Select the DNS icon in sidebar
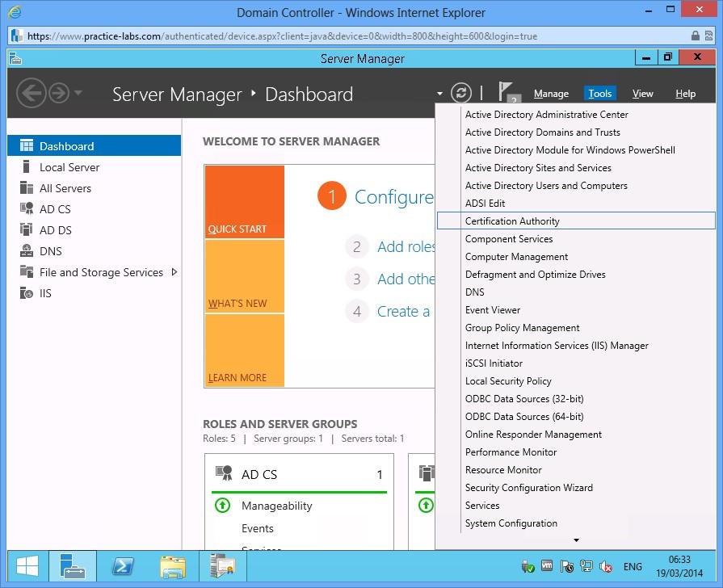Screen dimensions: 723x588 pyautogui.click(x=26, y=251)
